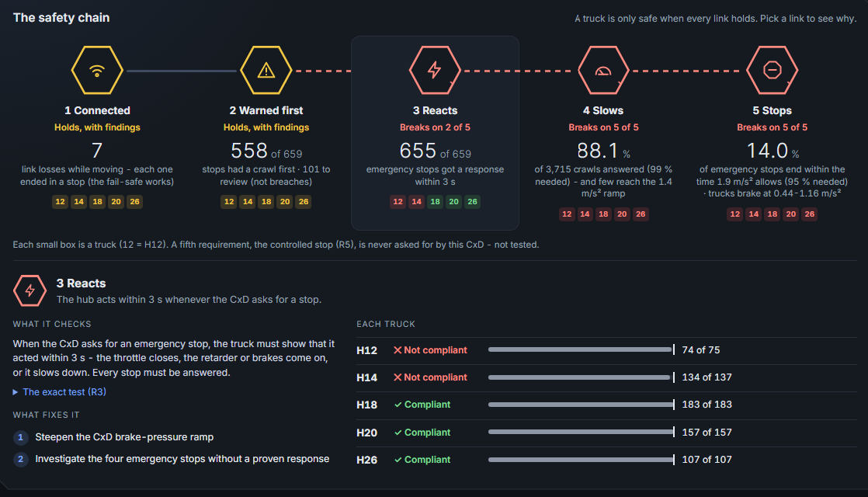Click truck box 12 under 5 Stops

735,214
